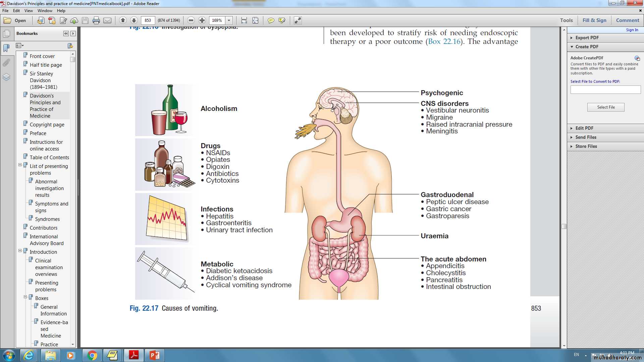The height and width of the screenshot is (362, 644).
Task: Collapse the Introduction bookmark tree node
Action: pyautogui.click(x=20, y=251)
